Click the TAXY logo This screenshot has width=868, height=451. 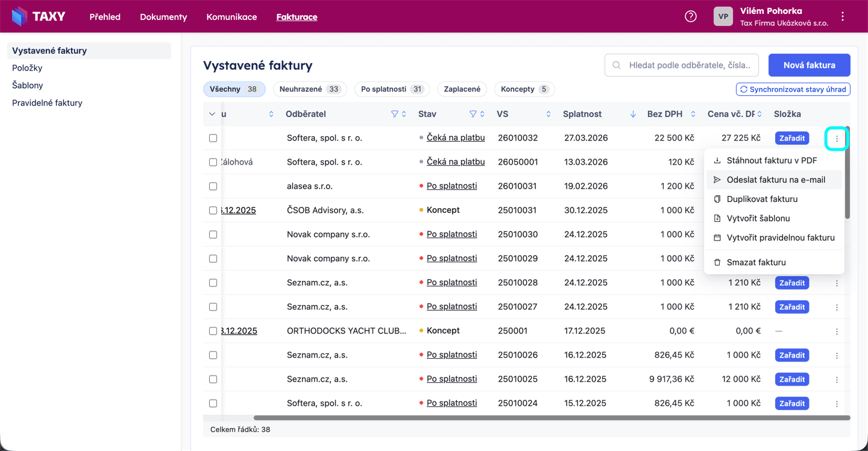pos(39,16)
